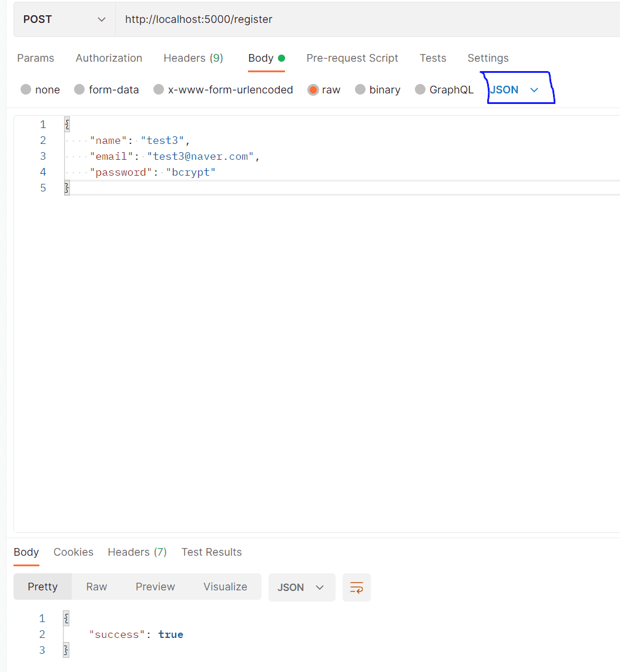Open the response Headers (7) tab
The image size is (620, 672).
pos(137,552)
